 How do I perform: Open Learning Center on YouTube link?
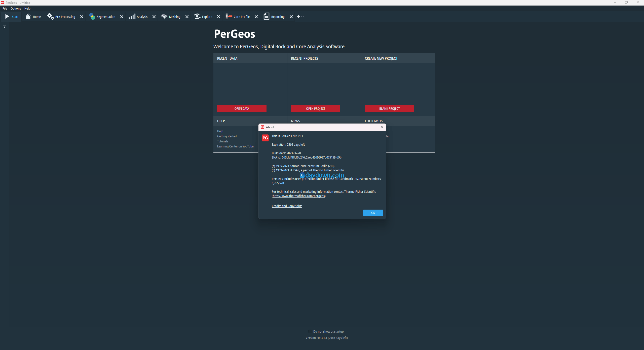tap(235, 146)
